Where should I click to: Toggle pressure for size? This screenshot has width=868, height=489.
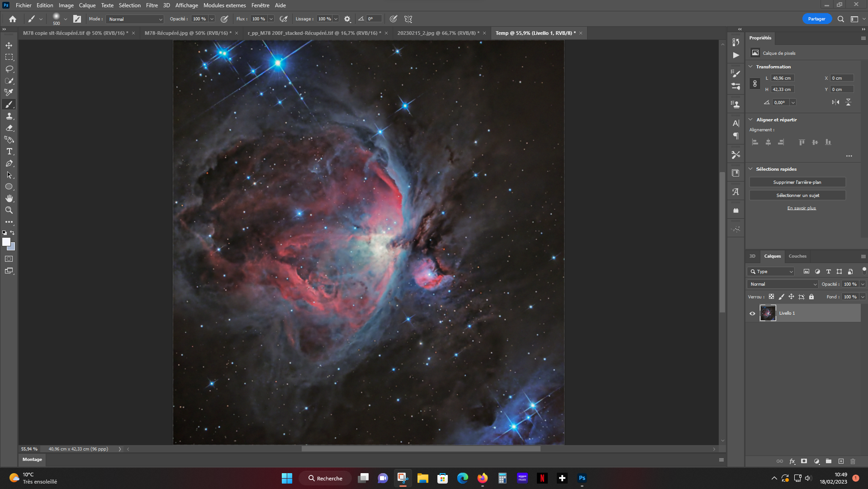(x=394, y=19)
